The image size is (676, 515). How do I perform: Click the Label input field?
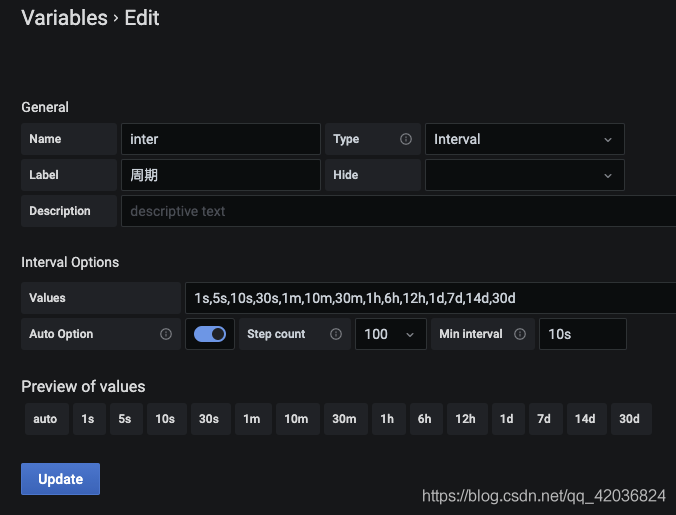click(x=221, y=175)
